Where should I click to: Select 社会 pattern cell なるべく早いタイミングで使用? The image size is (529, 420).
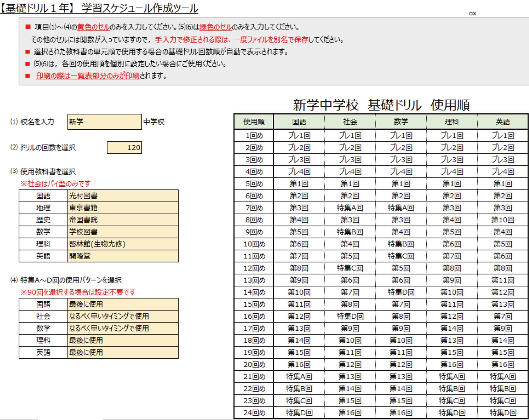click(x=123, y=316)
